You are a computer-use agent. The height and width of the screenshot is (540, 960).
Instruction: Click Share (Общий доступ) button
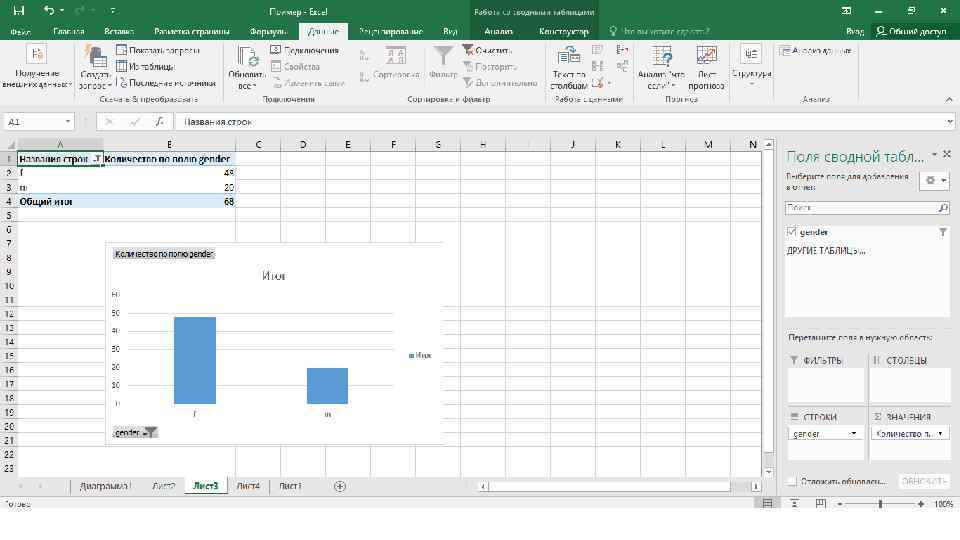click(x=912, y=31)
